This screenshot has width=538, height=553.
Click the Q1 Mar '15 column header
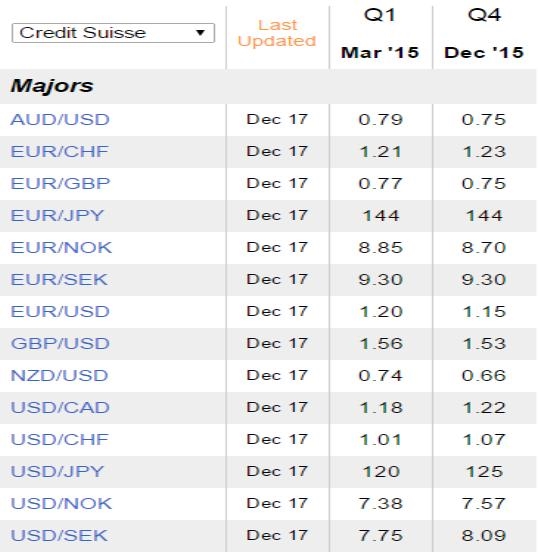tap(380, 34)
